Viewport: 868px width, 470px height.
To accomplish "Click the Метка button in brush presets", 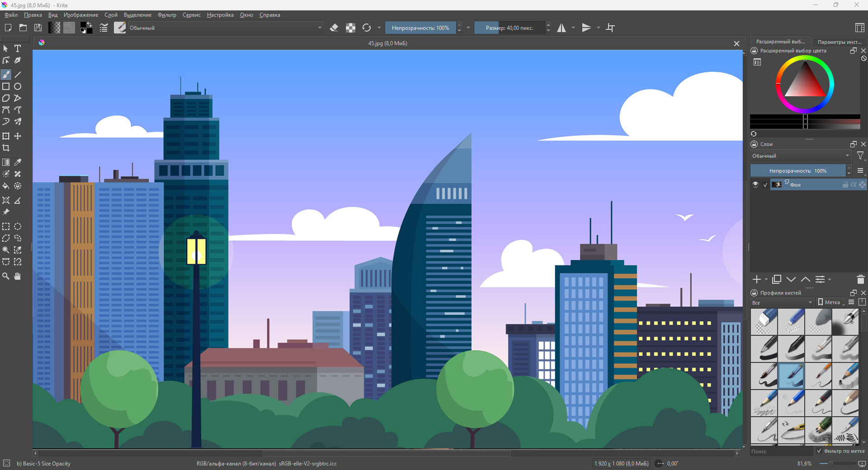I will pos(831,302).
